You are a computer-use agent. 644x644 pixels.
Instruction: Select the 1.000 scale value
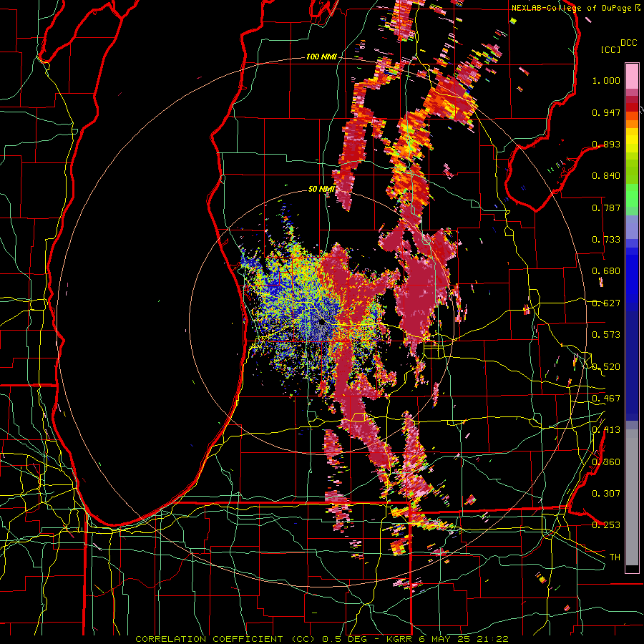(606, 80)
